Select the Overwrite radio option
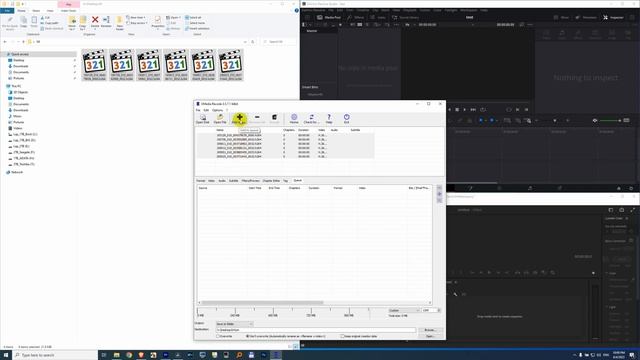This screenshot has height=360, width=640. 218,336
